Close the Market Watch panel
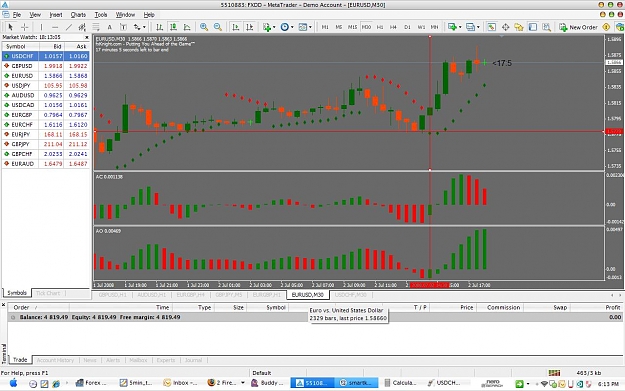The height and width of the screenshot is (391, 625). (87, 37)
